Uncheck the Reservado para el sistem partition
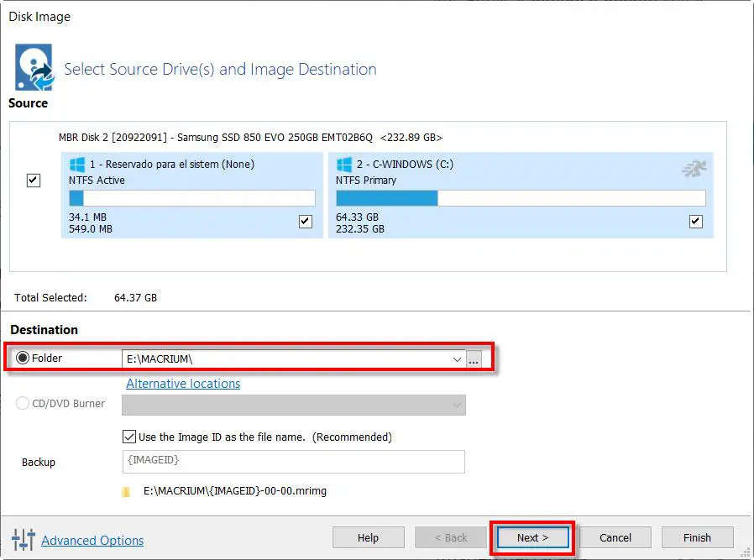Viewport: 754px width, 560px height. click(x=305, y=222)
